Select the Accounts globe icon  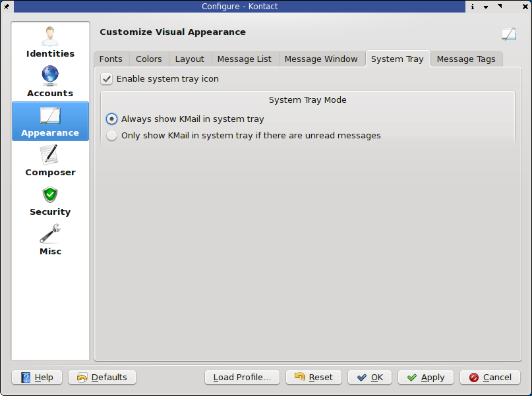pyautogui.click(x=50, y=75)
